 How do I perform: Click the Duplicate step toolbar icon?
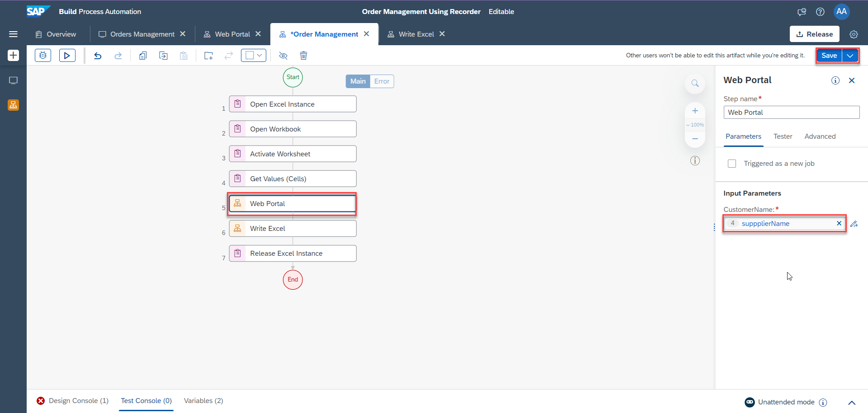tap(163, 56)
